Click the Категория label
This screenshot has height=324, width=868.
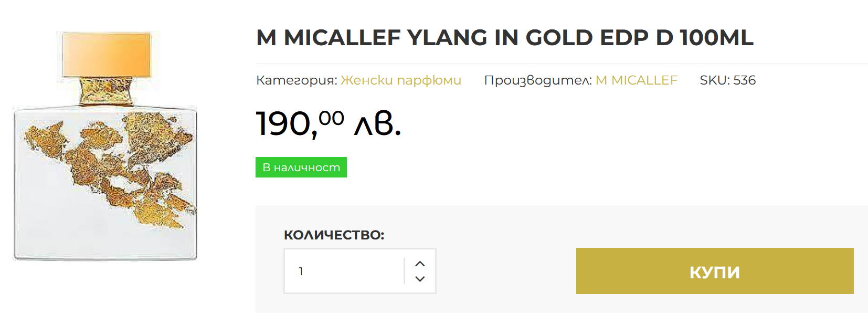pos(297,80)
